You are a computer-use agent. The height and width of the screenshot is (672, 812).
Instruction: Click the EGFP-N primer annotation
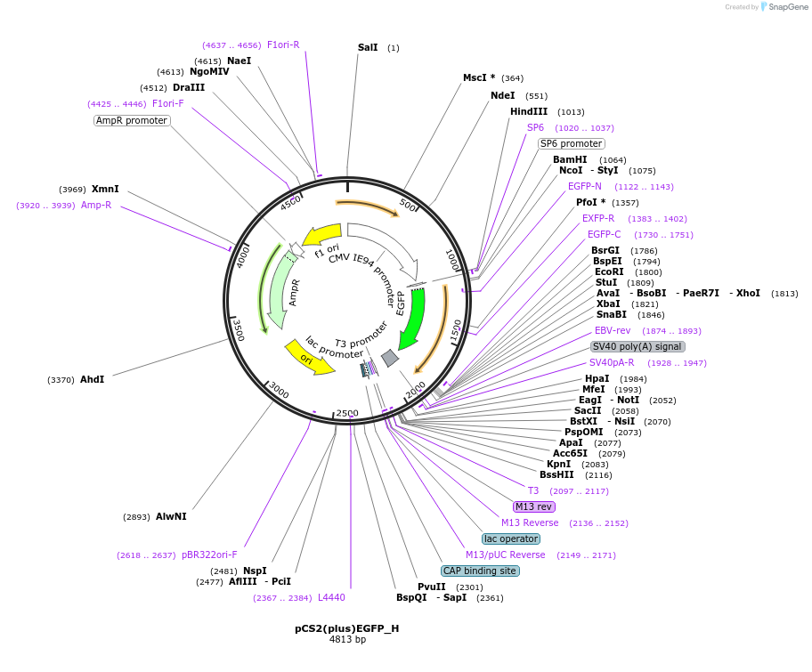click(x=585, y=186)
